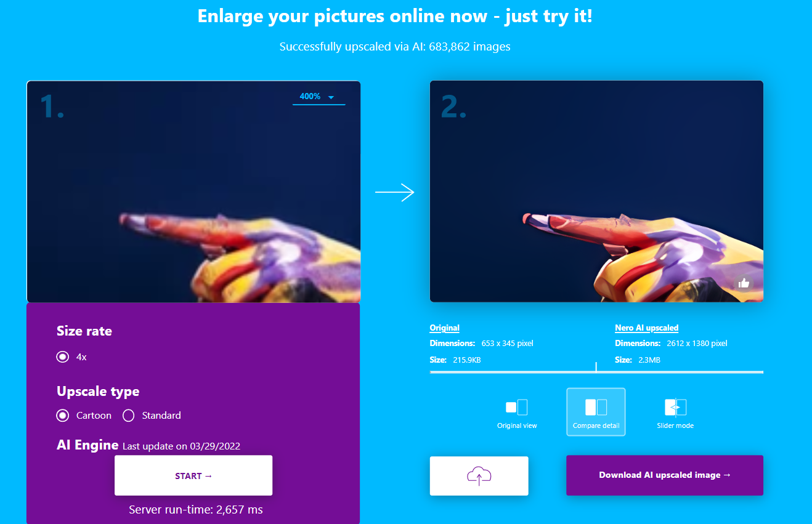This screenshot has height=524, width=812.
Task: Click the Compare detail label
Action: tap(596, 425)
